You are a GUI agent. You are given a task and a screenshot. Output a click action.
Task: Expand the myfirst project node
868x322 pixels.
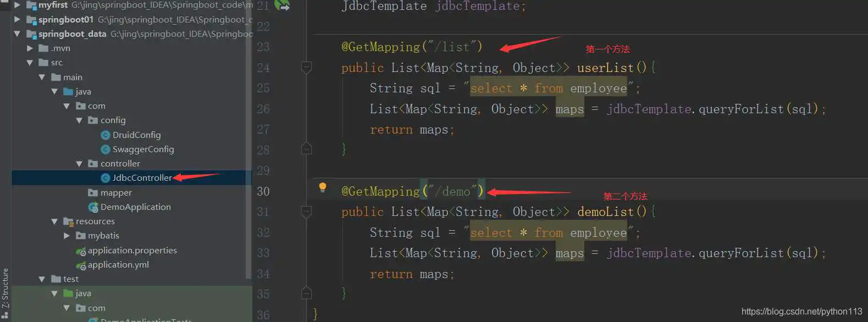(x=17, y=5)
